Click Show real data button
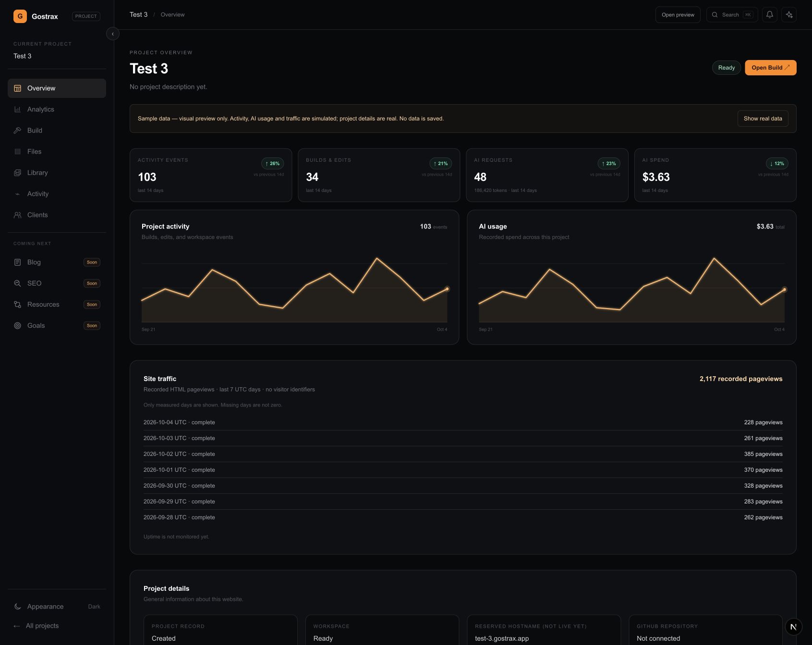The image size is (812, 645). click(763, 119)
